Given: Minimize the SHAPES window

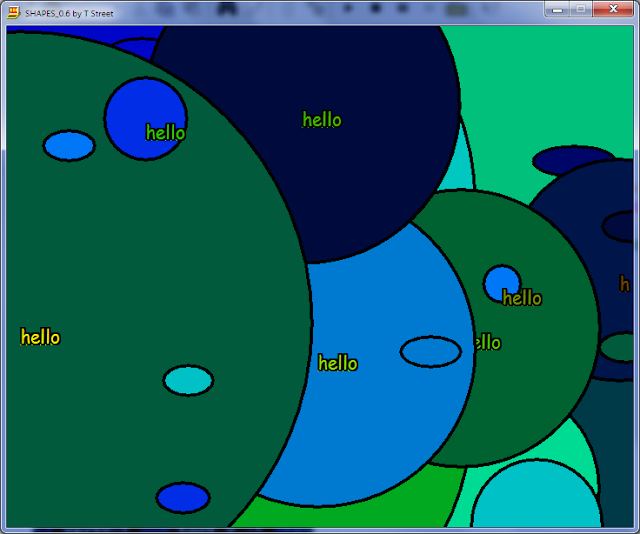Looking at the screenshot, I should (x=558, y=10).
